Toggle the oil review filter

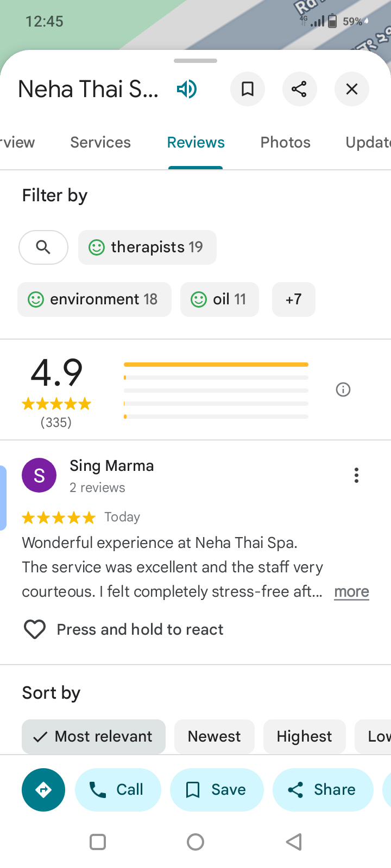click(219, 299)
